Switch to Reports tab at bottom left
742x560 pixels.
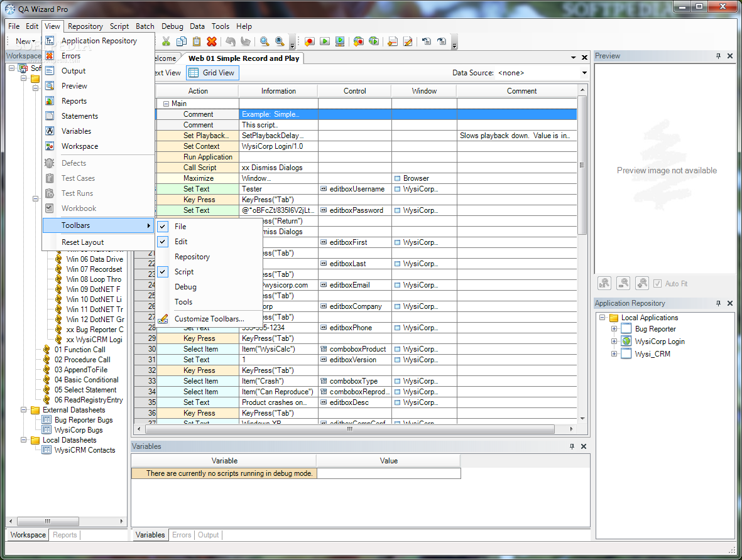(64, 535)
